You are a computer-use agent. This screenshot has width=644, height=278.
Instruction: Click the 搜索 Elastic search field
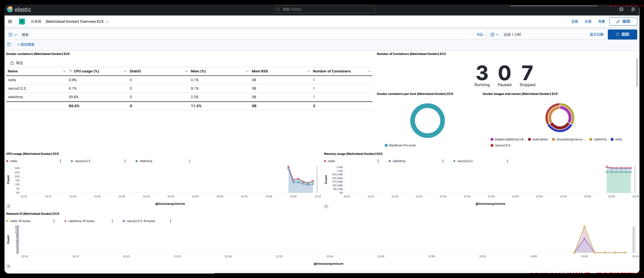[x=324, y=9]
